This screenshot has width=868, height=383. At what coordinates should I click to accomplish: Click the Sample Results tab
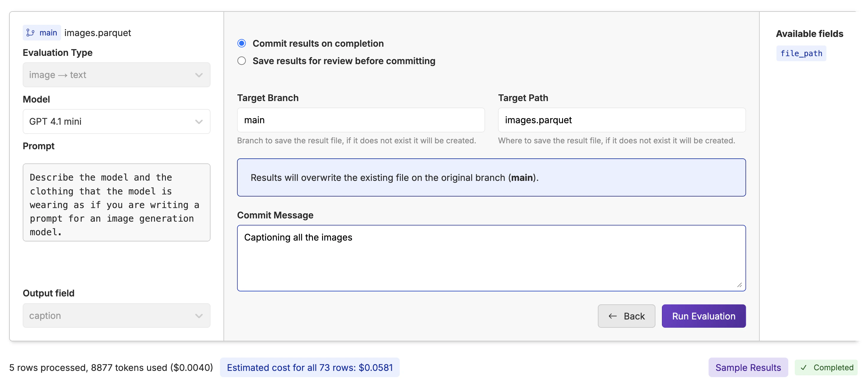[x=748, y=368]
